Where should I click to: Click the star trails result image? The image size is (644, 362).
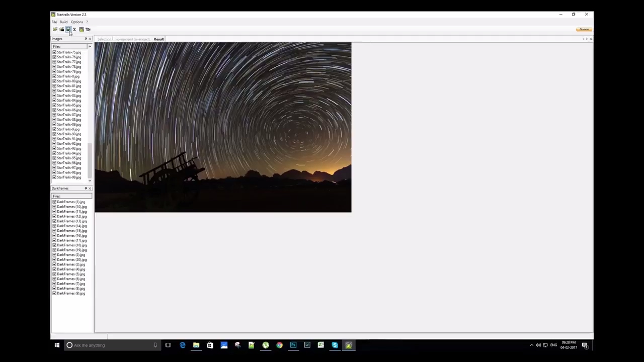(223, 128)
